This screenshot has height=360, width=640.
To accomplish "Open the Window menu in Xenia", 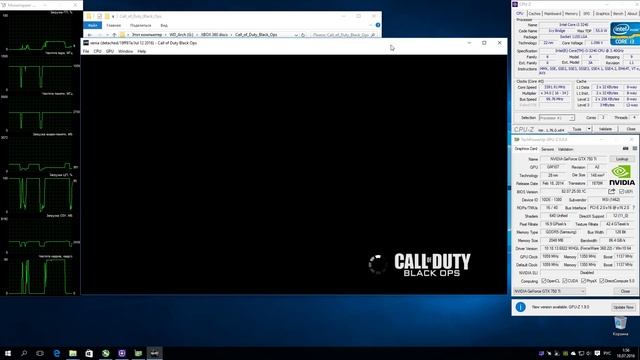I will [125, 51].
